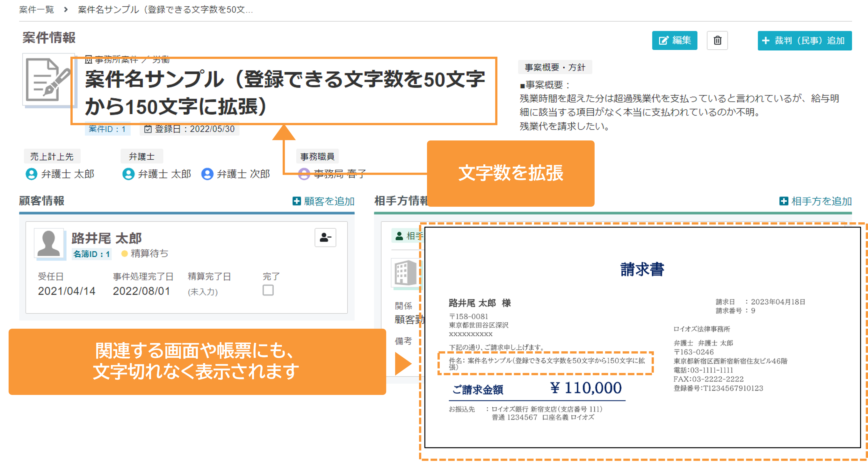The width and height of the screenshot is (868, 465).
Task: Click the 弁護士 太郎 avatar under 売上計上先
Action: click(x=31, y=174)
